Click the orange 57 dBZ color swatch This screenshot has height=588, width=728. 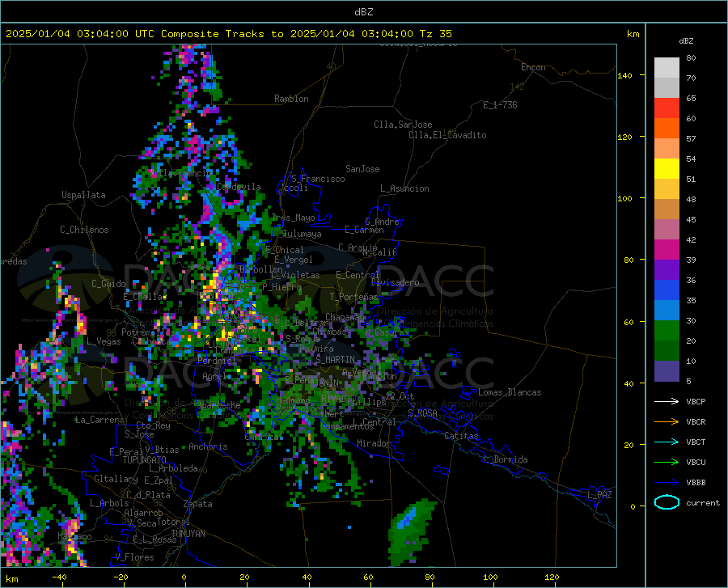pos(667,129)
